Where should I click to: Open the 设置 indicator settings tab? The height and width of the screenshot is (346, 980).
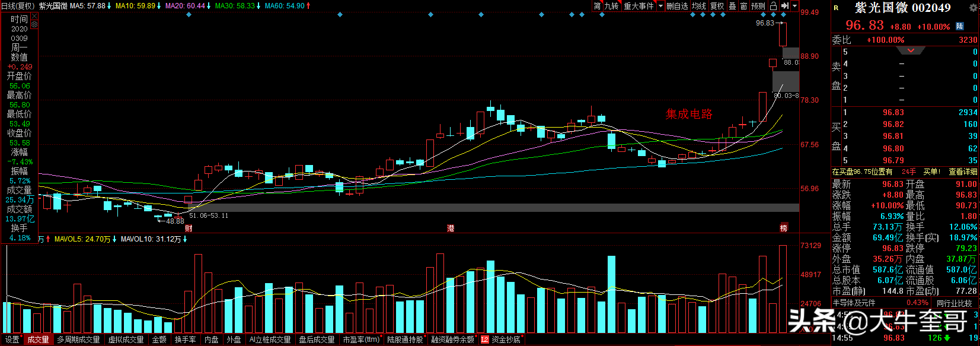point(12,339)
